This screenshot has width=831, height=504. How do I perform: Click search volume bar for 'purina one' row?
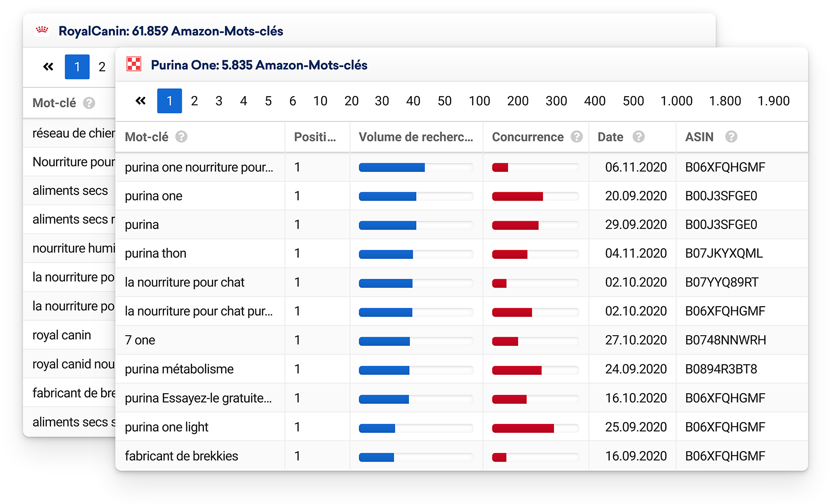point(416,196)
